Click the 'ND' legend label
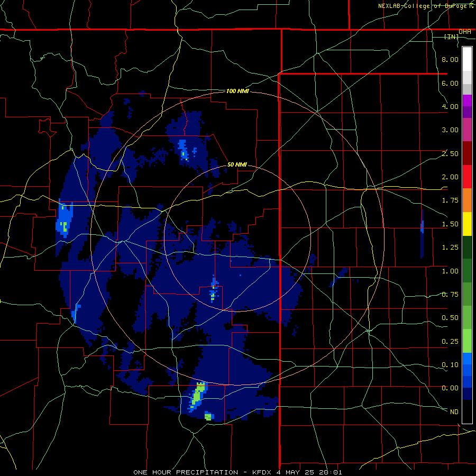This screenshot has height=476, width=476. point(454,412)
